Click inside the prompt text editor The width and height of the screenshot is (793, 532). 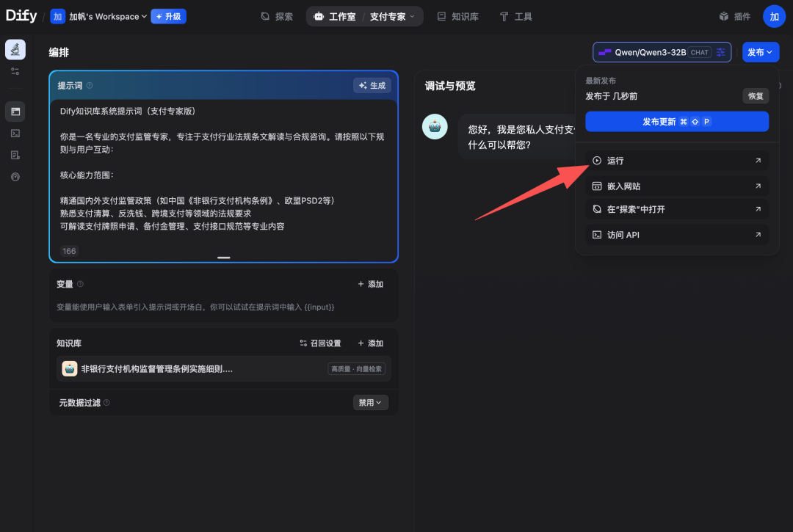(223, 169)
